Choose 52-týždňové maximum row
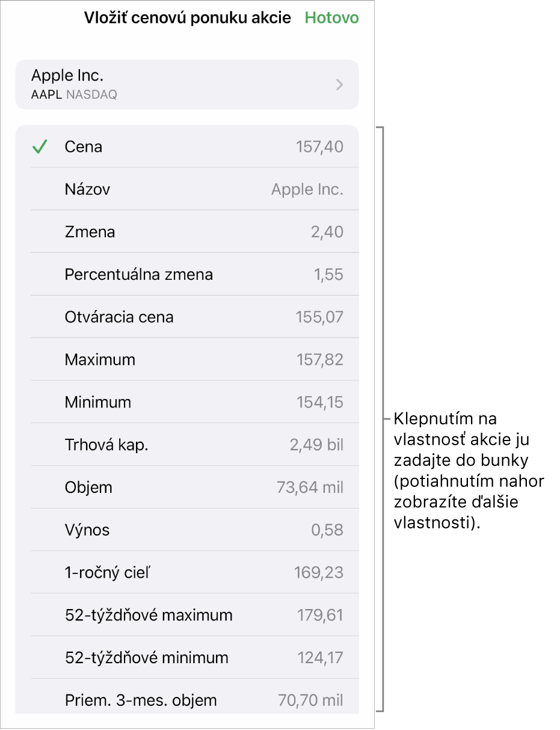The height and width of the screenshot is (730, 560). click(187, 615)
